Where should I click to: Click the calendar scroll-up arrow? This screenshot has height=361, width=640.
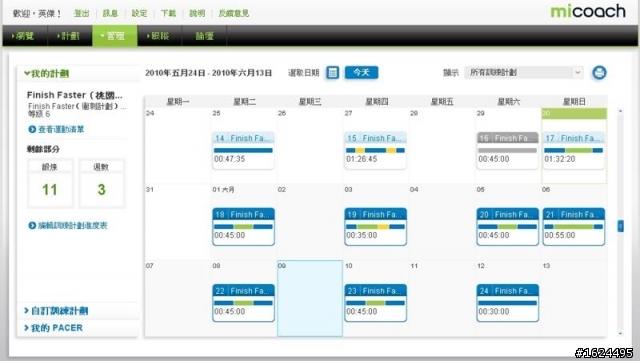click(x=620, y=111)
